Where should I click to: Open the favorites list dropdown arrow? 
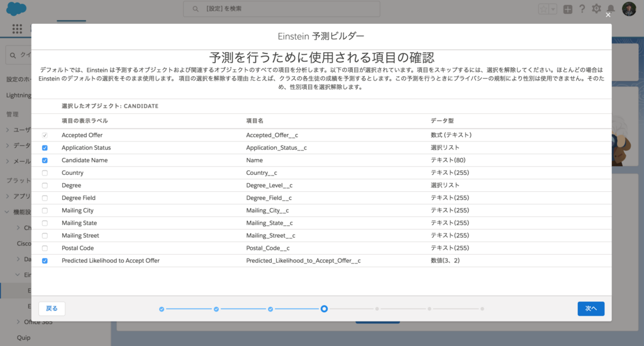tap(553, 9)
